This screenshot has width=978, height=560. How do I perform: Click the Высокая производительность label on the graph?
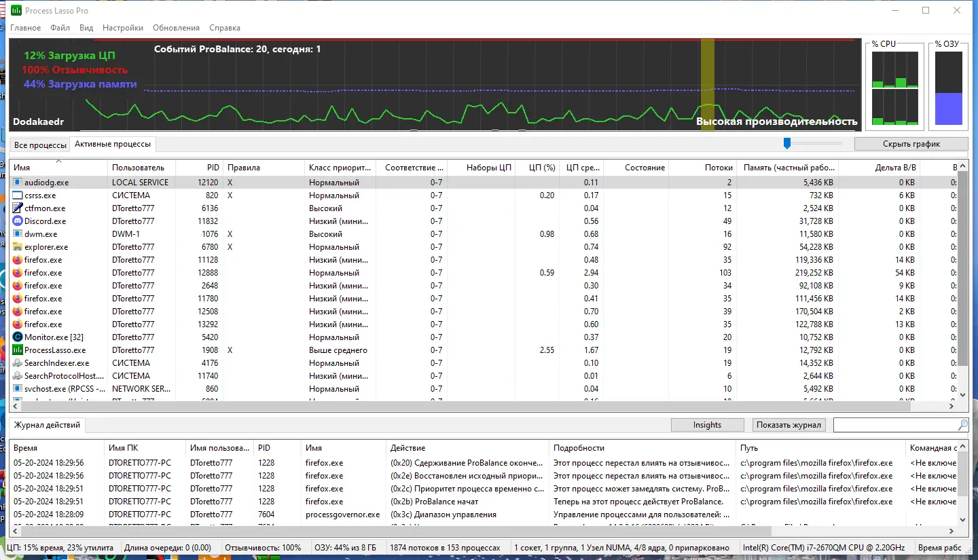[x=777, y=122]
